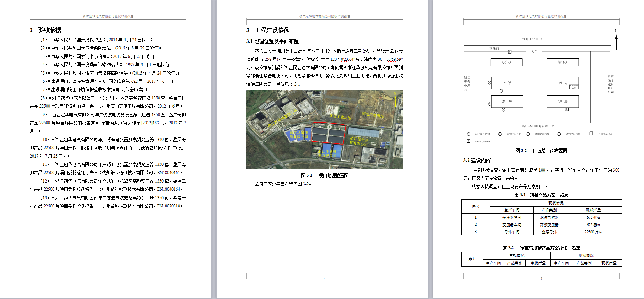Click the first line of item (11)
The height and width of the screenshot is (299, 644).
click(x=113, y=164)
